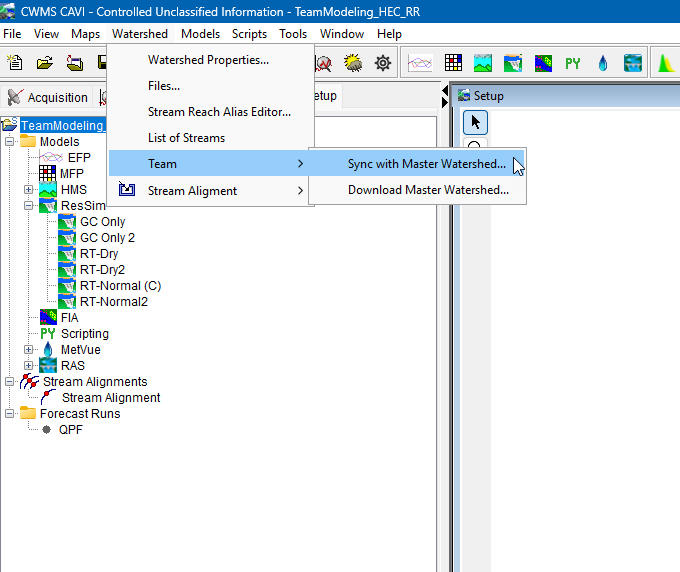
Task: Select RT-Normal (C) in the tree
Action: (x=120, y=286)
